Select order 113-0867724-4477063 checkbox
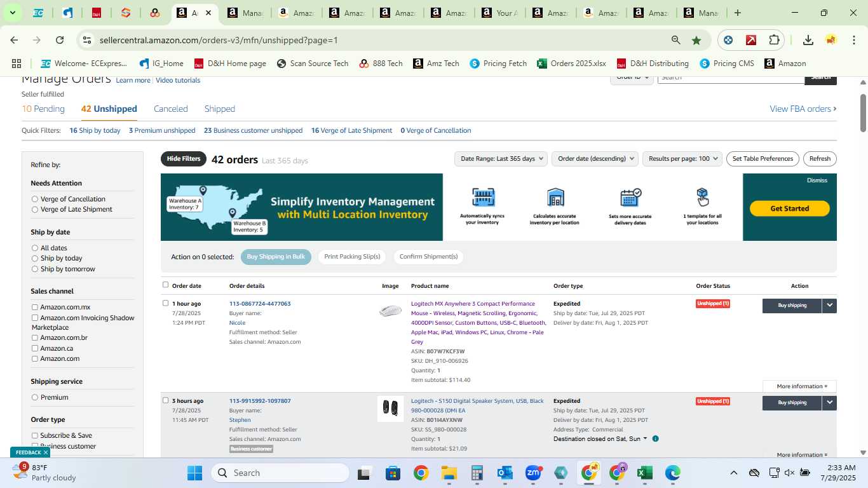The height and width of the screenshot is (488, 868). pyautogui.click(x=166, y=303)
